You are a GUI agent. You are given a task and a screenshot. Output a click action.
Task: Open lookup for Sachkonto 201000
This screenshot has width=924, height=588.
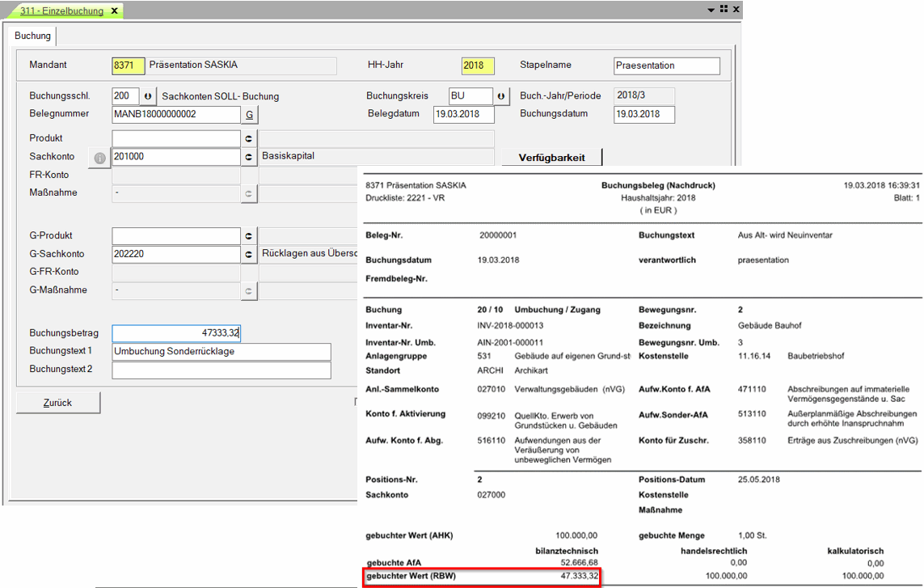249,157
